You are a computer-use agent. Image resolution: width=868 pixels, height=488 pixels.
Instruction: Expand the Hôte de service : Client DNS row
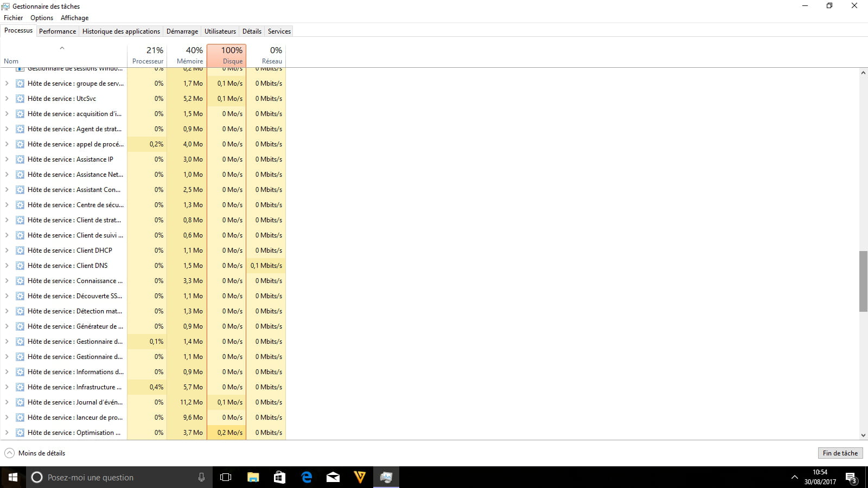(7, 266)
